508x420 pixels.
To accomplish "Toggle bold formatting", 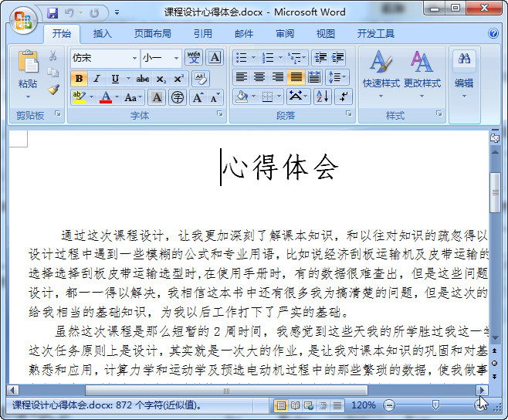I will (x=79, y=79).
